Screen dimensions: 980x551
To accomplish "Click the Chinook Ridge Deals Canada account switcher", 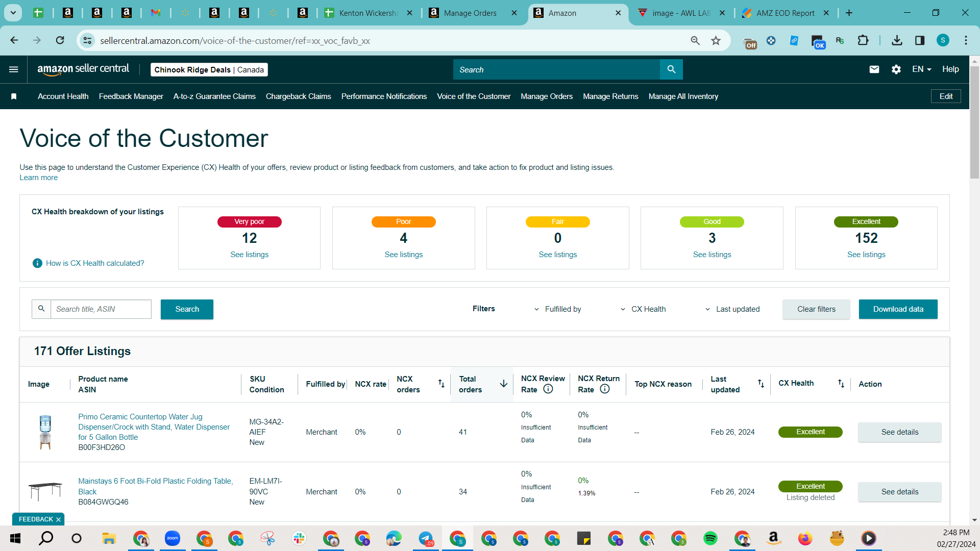I will [x=209, y=70].
